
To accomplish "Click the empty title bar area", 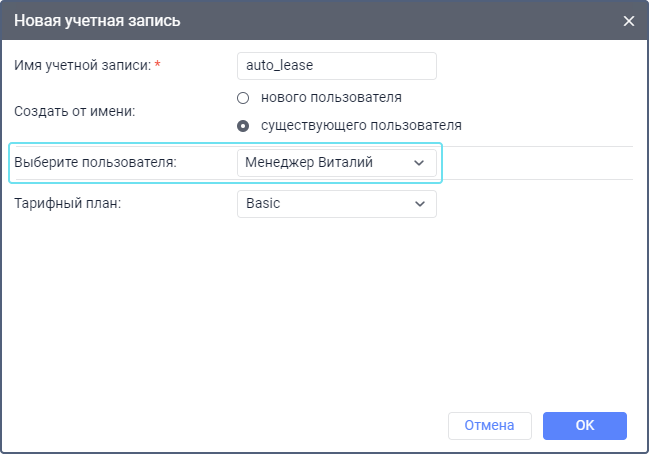I will click(400, 21).
